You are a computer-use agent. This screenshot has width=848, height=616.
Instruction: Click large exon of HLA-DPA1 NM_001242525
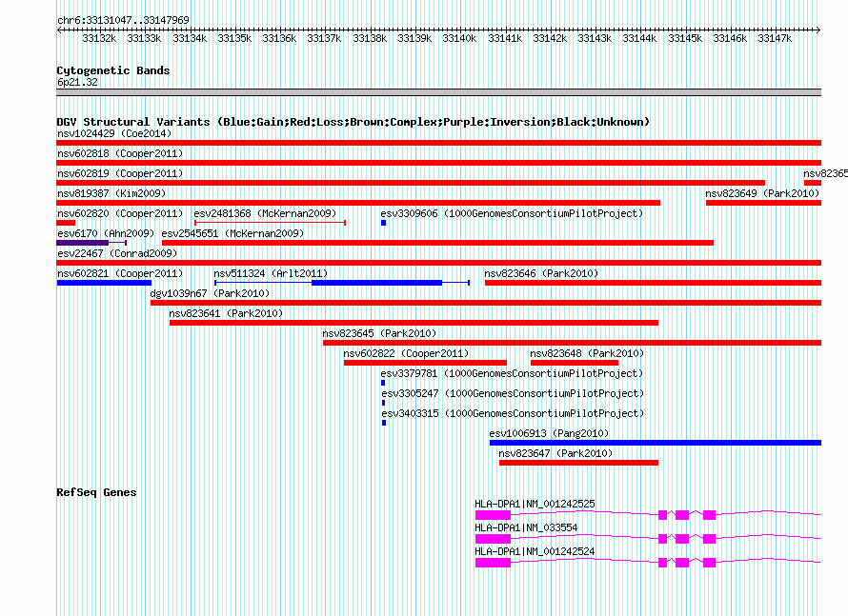(x=493, y=515)
